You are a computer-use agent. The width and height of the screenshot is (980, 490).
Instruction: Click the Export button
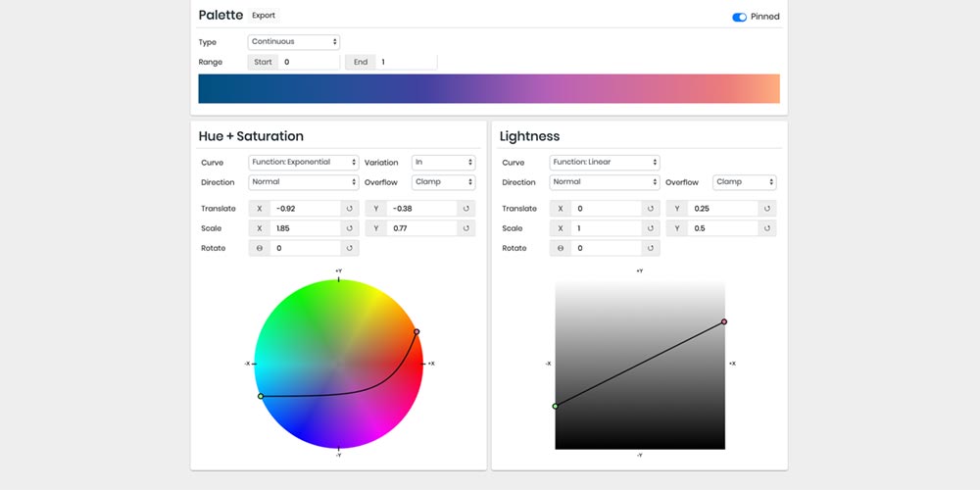pyautogui.click(x=264, y=16)
